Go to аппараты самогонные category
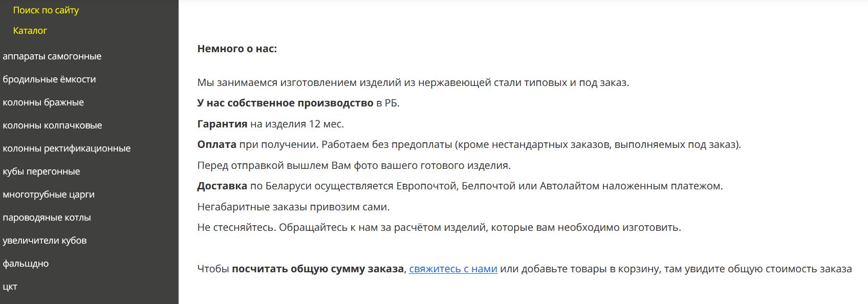The width and height of the screenshot is (868, 304). pyautogui.click(x=52, y=56)
